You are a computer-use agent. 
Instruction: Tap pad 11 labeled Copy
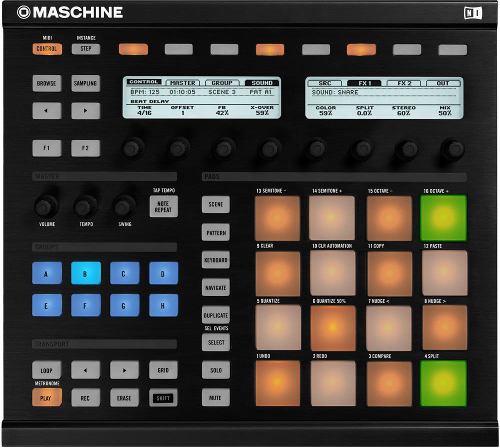coord(389,273)
